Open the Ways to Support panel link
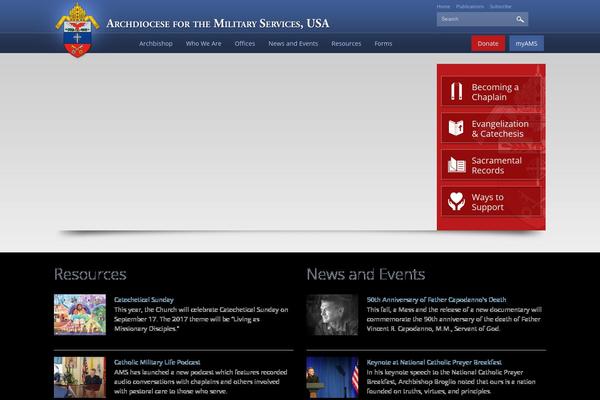Screen dimensions: 600x400 coord(491,202)
